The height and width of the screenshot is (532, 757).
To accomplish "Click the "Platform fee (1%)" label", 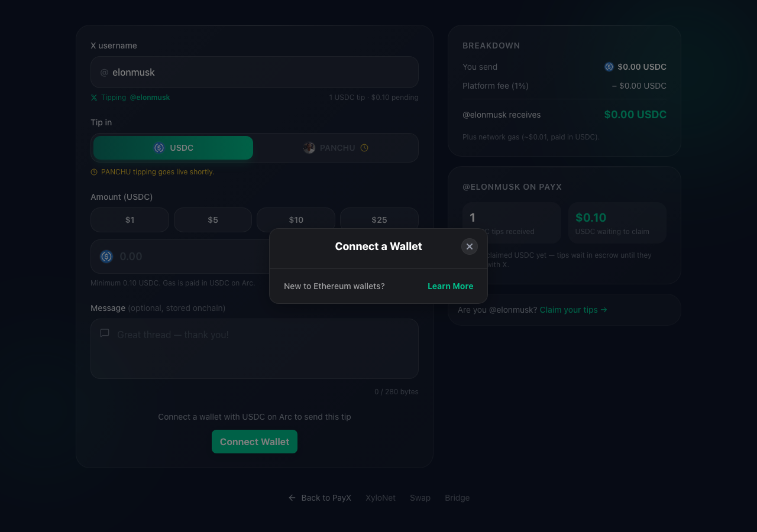I will point(496,86).
